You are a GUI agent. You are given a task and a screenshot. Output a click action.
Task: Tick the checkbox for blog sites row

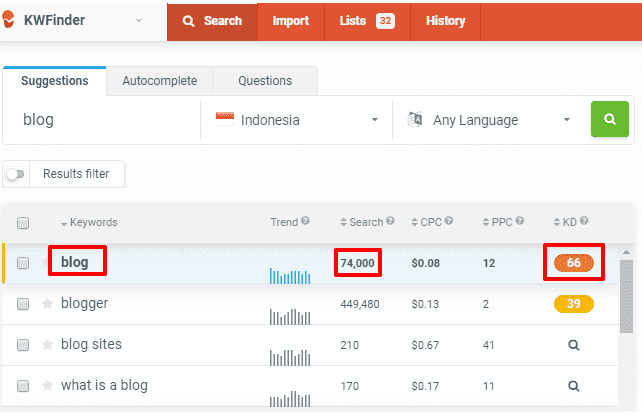pyautogui.click(x=23, y=345)
